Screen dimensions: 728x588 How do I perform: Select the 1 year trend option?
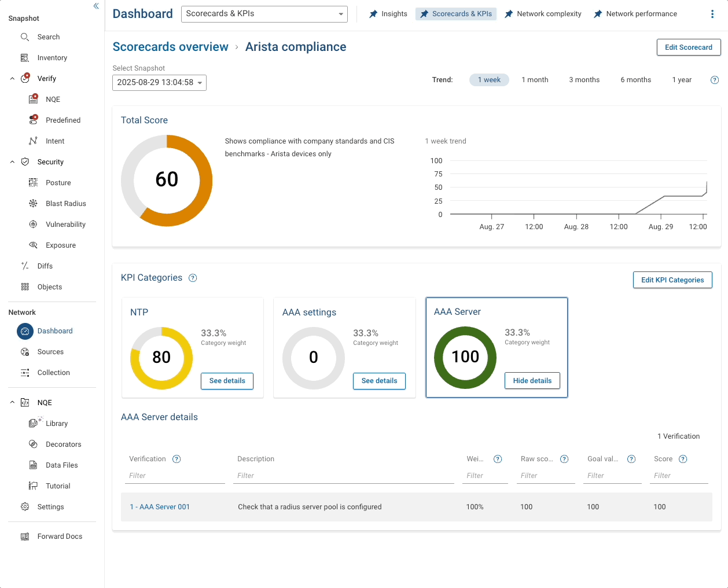tap(682, 80)
